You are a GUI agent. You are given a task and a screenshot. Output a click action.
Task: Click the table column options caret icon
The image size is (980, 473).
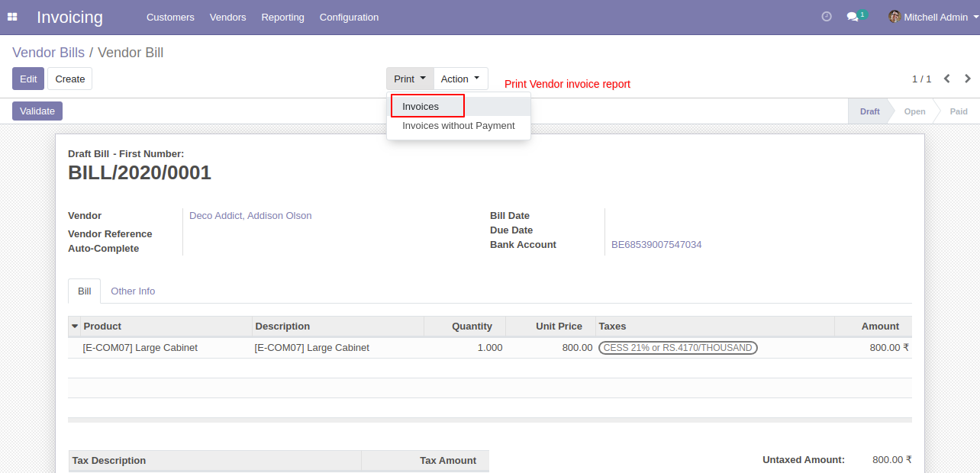tap(74, 326)
